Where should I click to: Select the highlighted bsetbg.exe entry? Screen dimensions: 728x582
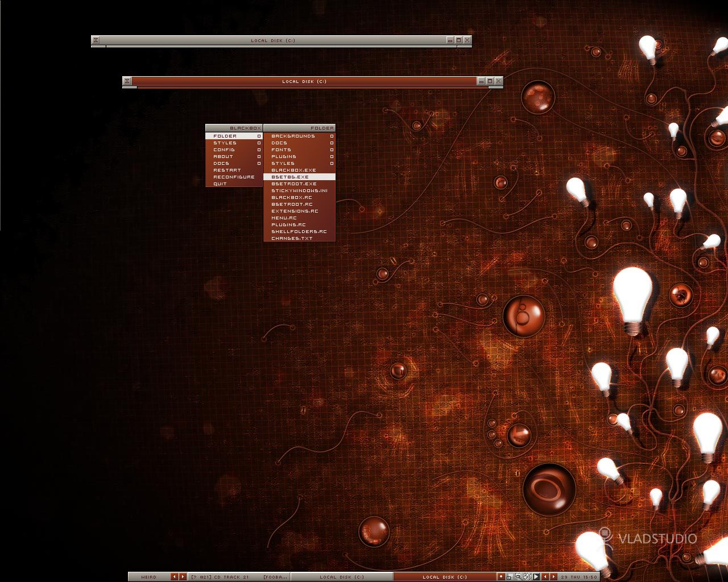click(x=299, y=177)
